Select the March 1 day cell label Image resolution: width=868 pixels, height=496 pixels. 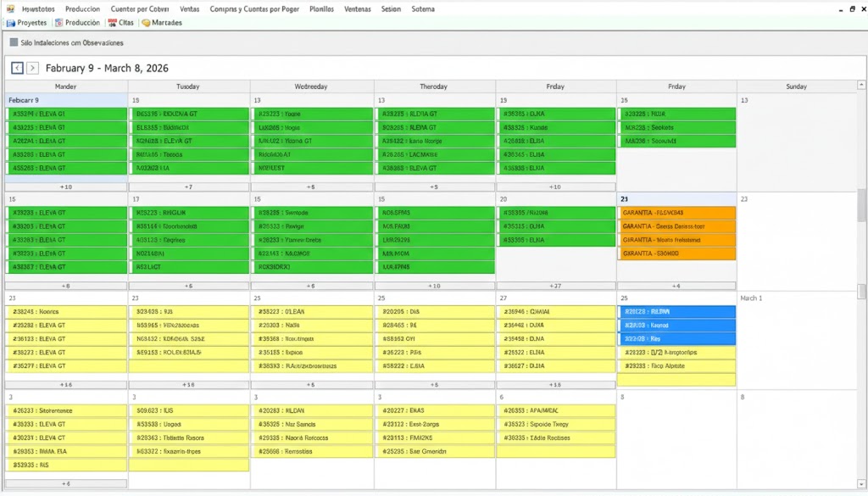[751, 298]
